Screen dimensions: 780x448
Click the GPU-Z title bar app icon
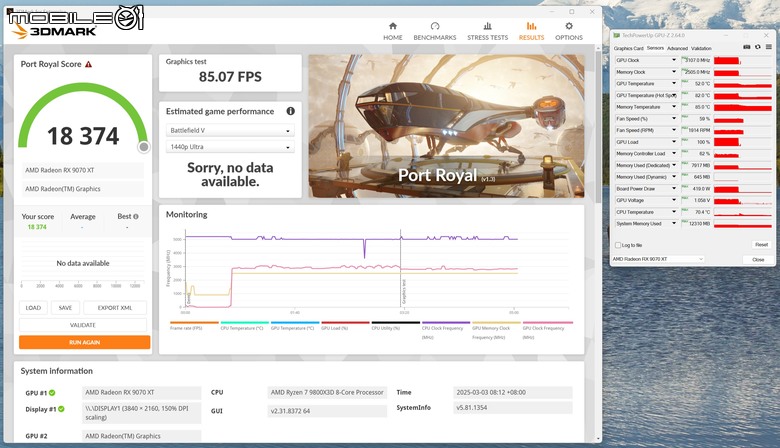617,35
